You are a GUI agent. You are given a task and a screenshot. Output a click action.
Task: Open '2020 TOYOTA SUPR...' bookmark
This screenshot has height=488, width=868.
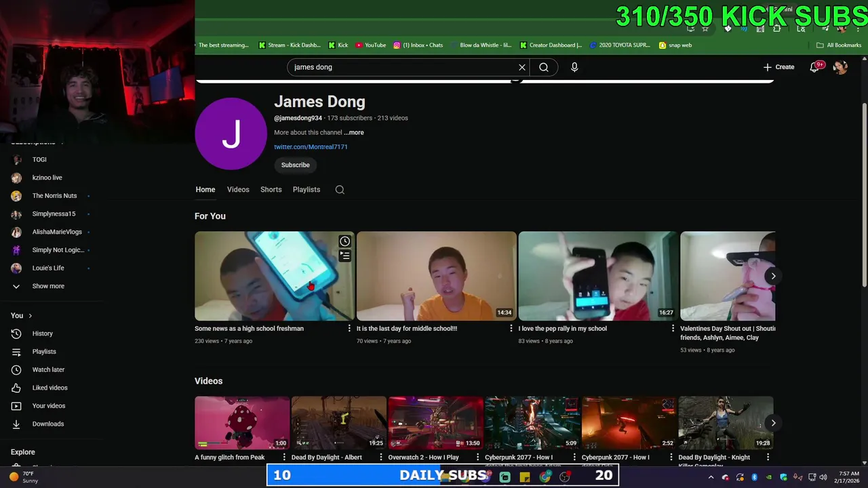(x=620, y=45)
